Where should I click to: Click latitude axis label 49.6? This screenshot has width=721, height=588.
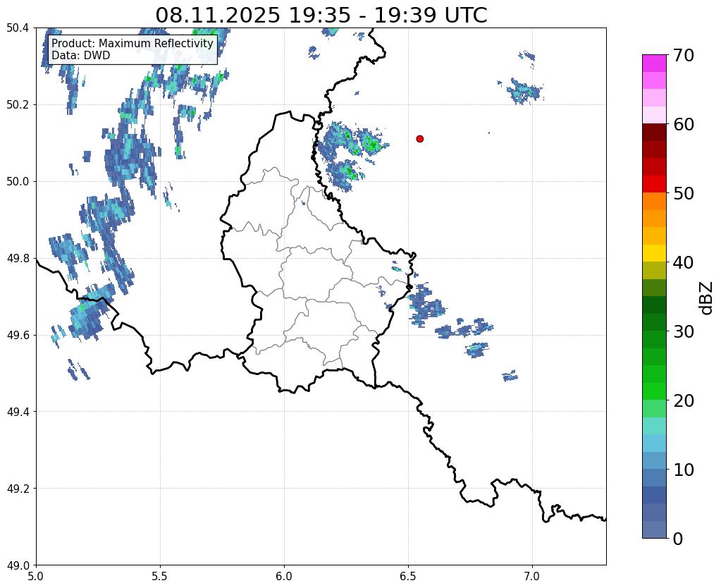coord(18,336)
